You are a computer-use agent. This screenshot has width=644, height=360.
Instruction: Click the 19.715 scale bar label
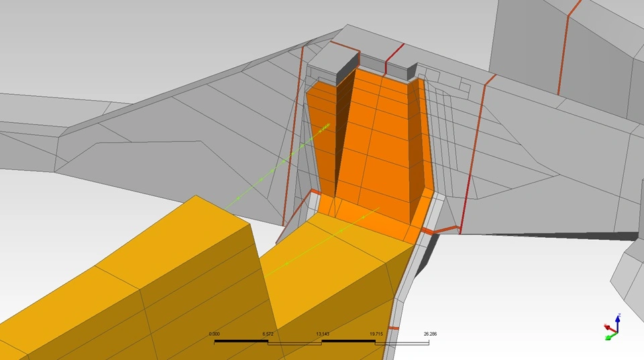375,334
